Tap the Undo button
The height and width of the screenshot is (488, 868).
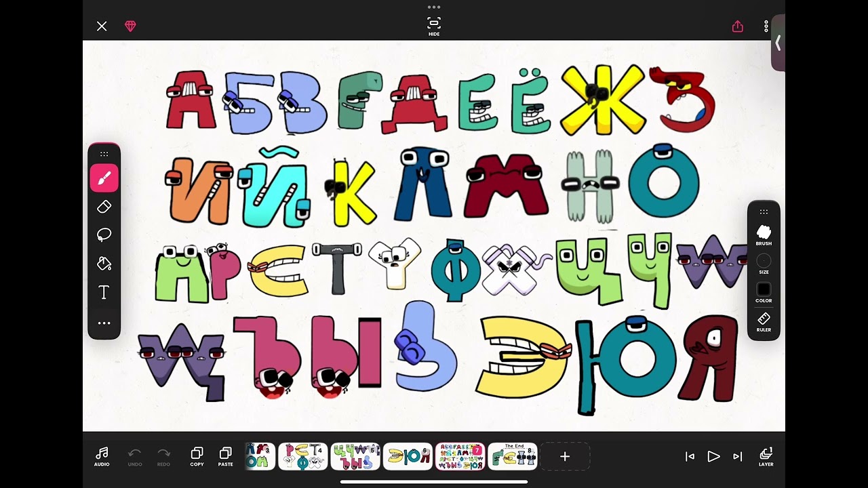(135, 456)
